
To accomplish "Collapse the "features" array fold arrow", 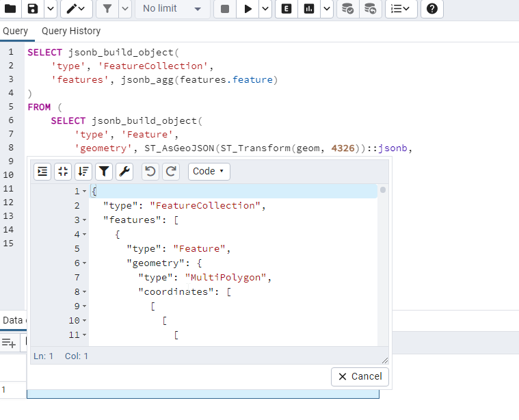I will tap(84, 220).
